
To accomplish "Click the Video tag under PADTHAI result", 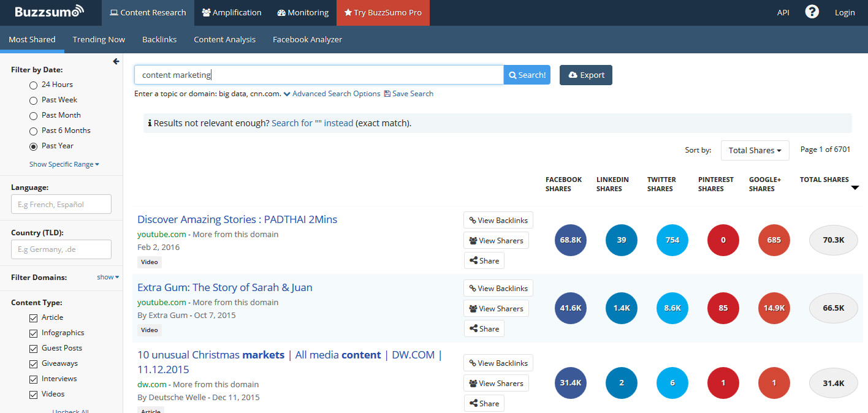I will pos(149,262).
